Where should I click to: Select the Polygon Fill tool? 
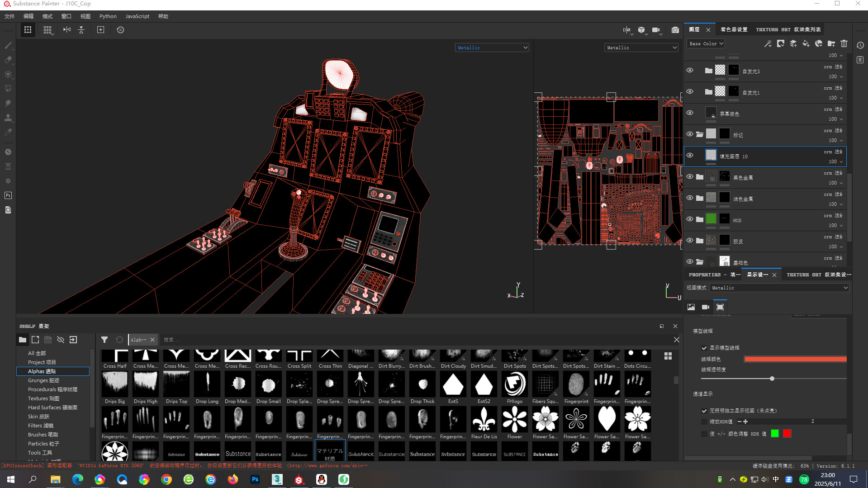[8, 89]
